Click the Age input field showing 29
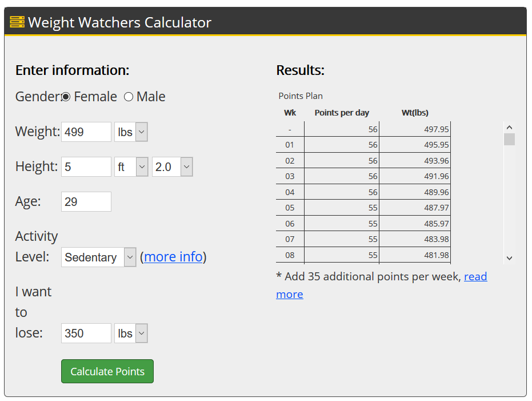532x401 pixels. point(86,202)
